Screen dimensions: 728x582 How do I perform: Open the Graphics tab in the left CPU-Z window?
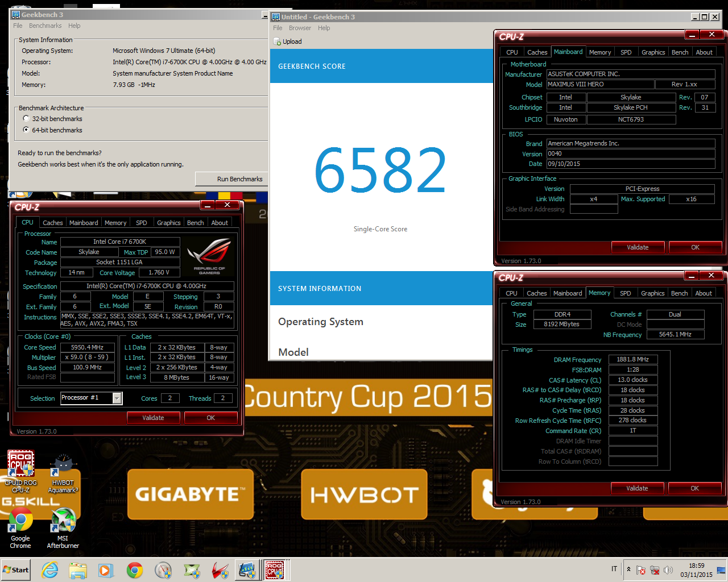coord(168,223)
